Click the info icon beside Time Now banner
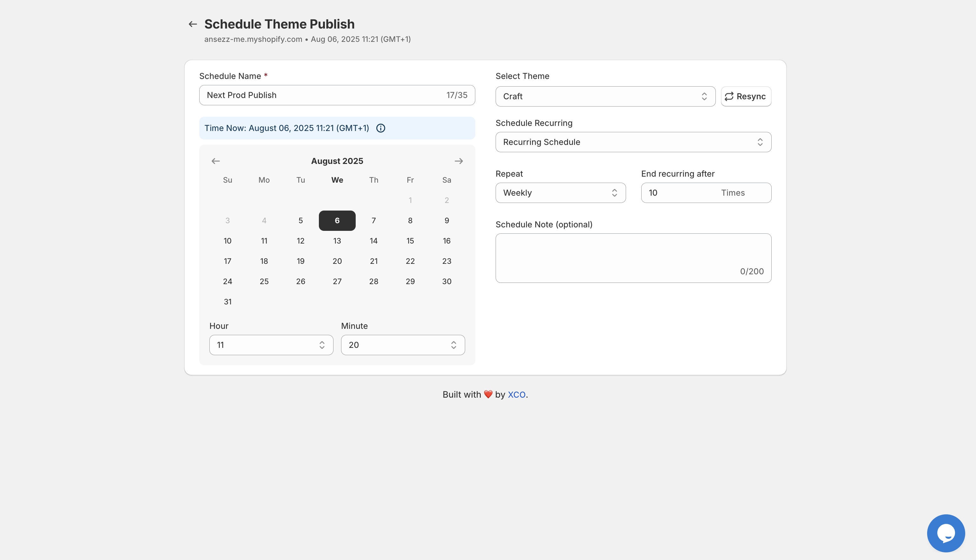Viewport: 976px width, 560px height. coord(381,128)
